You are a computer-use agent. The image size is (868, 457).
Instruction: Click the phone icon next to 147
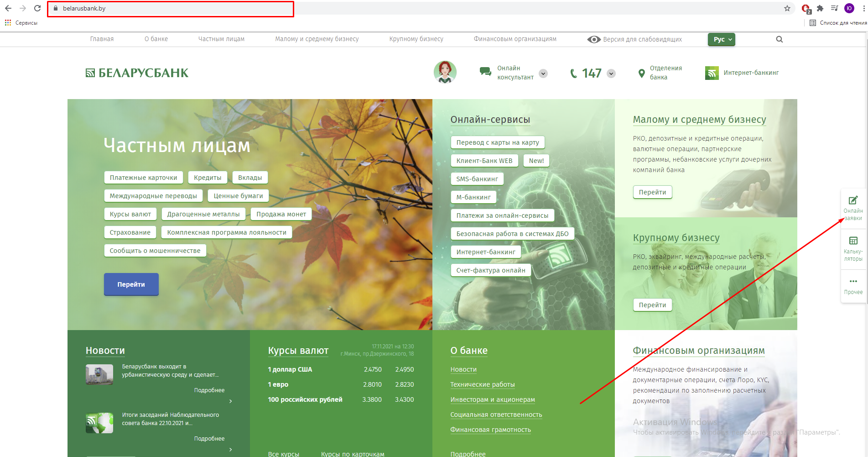(x=574, y=73)
